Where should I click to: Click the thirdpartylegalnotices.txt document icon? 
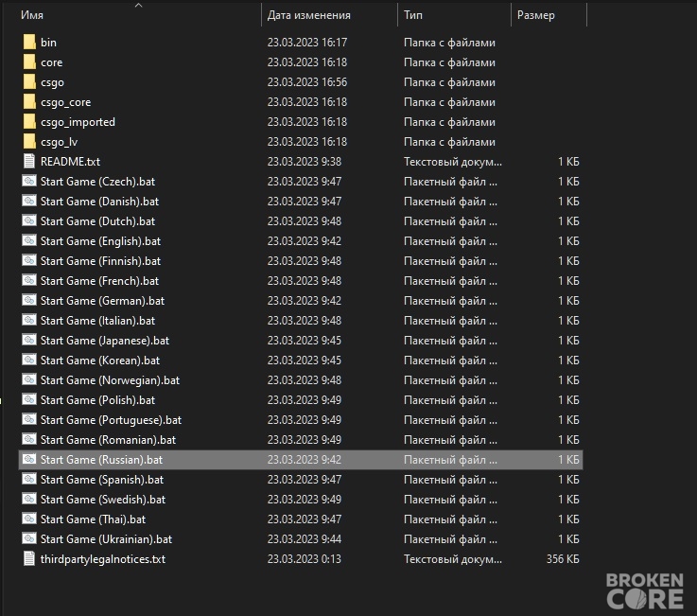(29, 558)
